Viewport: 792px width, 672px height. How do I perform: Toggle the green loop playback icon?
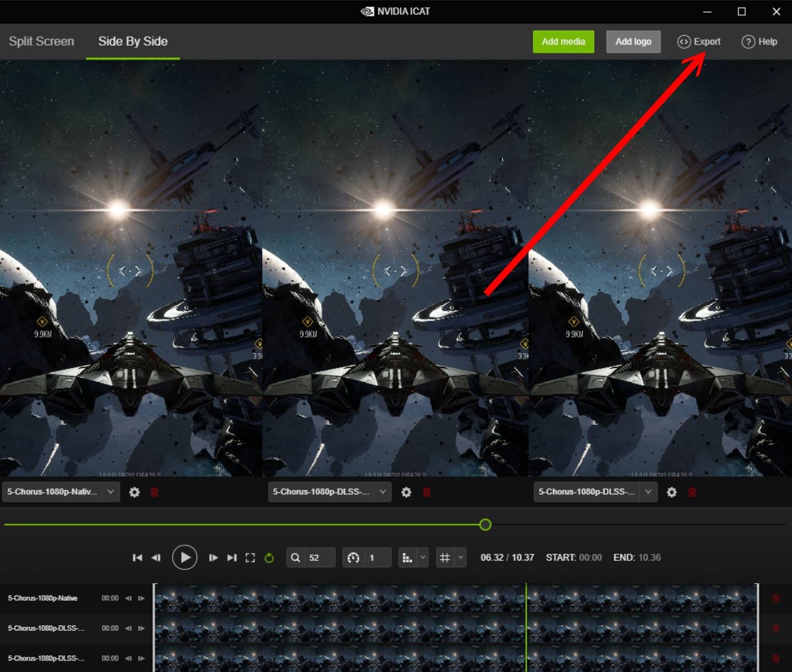pyautogui.click(x=269, y=558)
